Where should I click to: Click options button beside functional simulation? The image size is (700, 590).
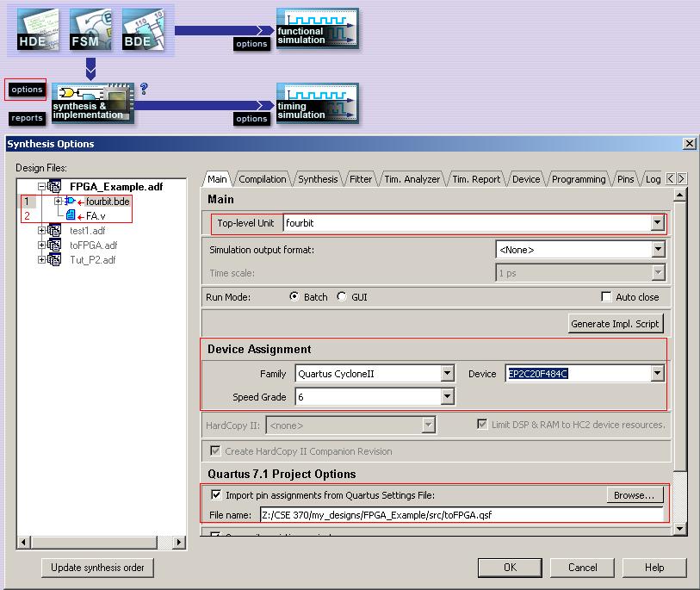tap(251, 44)
